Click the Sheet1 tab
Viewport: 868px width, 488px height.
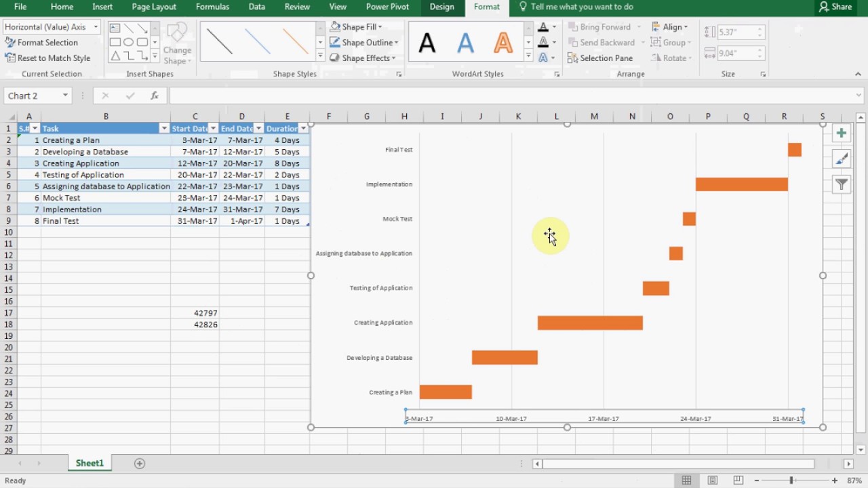pos(90,464)
